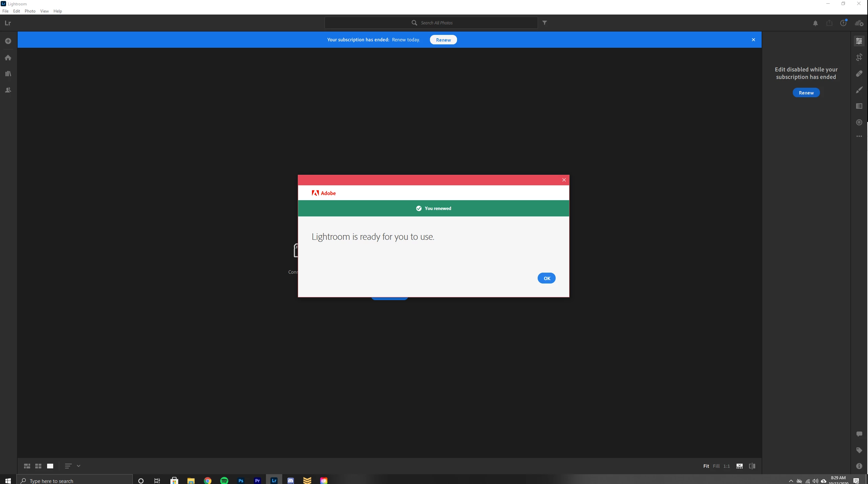Open the Photo menu

click(x=30, y=11)
